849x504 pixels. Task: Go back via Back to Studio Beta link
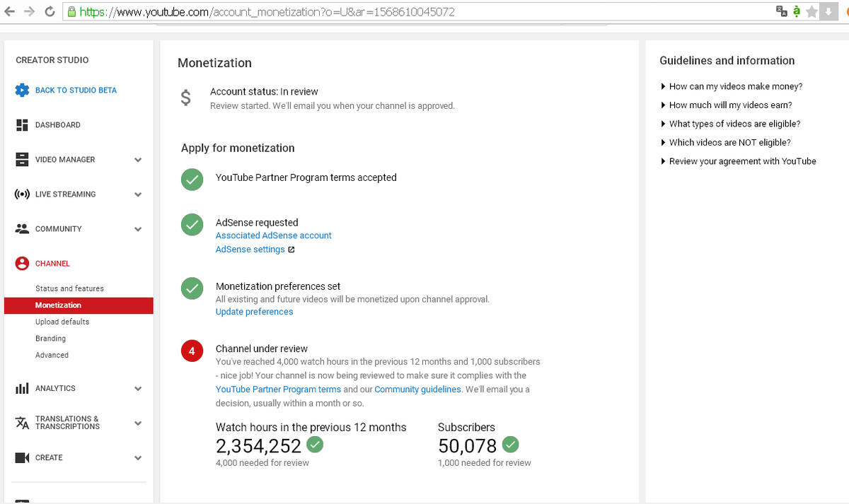pos(76,90)
